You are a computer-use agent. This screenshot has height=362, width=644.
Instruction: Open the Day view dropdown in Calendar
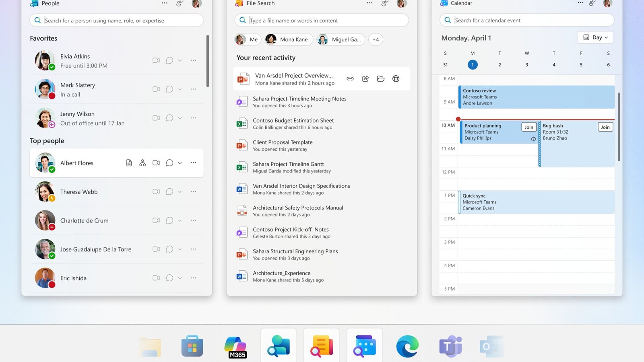[x=595, y=37]
